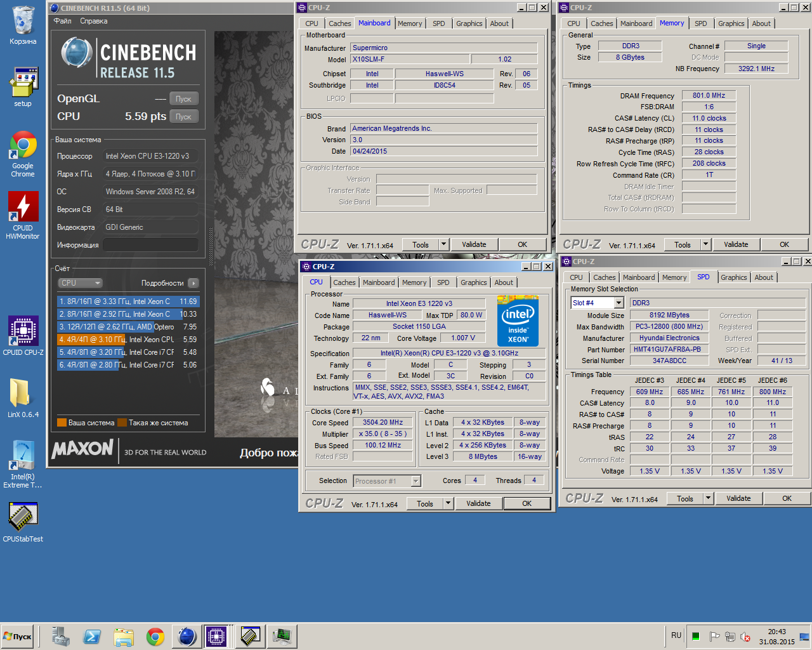Open the SPD tab in the Memory CPU-Z window
812x650 pixels.
pyautogui.click(x=700, y=23)
